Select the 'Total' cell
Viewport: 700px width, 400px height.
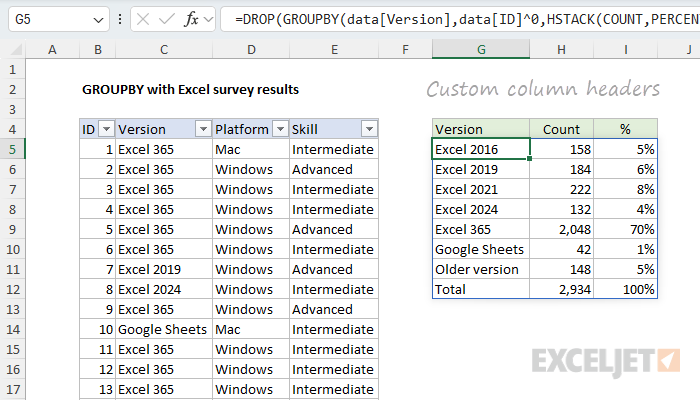point(481,289)
